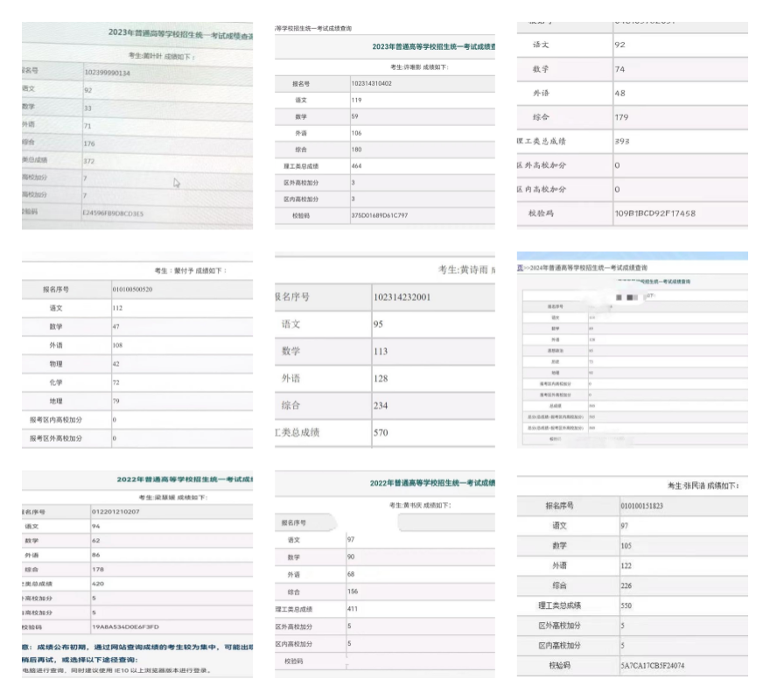770x700 pixels.
Task: Click the 数学 score value 47
Action: tap(115, 326)
